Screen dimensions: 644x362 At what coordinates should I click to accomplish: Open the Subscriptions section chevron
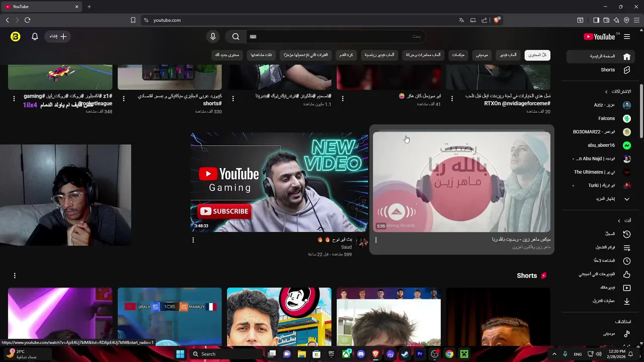(x=606, y=92)
